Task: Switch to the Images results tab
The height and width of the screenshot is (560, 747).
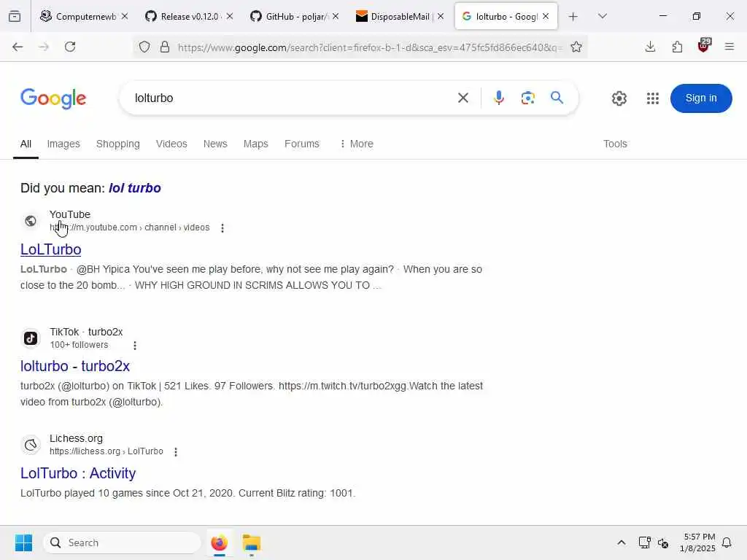Action: (63, 144)
